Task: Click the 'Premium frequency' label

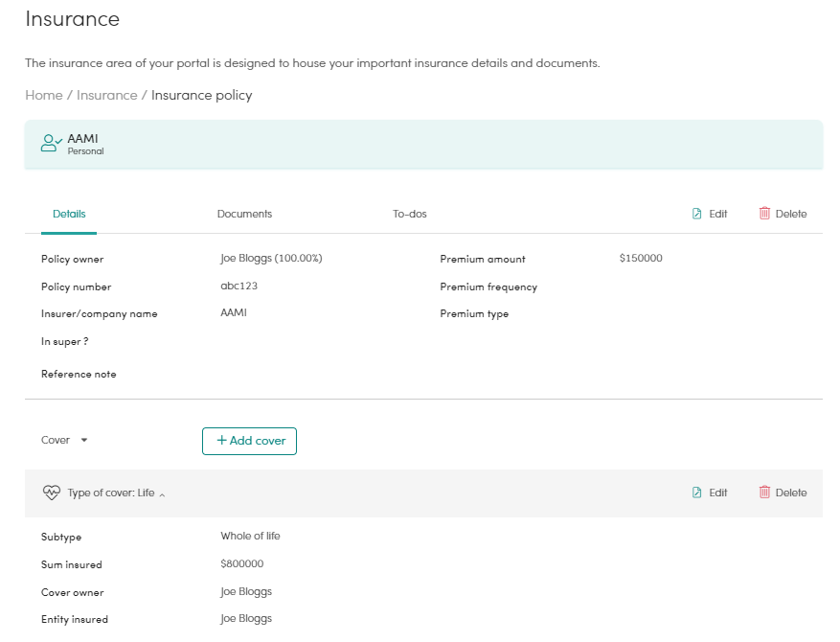Action: point(488,287)
